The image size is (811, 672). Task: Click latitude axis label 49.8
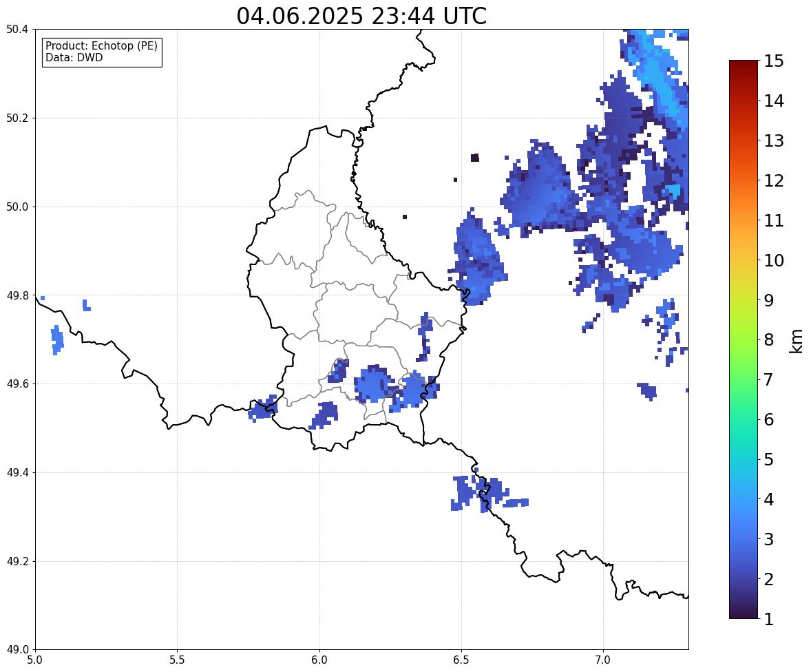tap(17, 295)
